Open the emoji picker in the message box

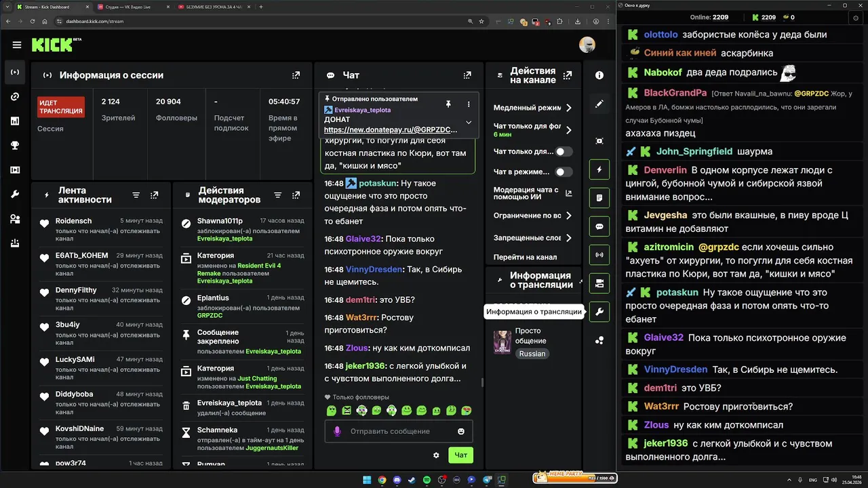pos(461,431)
